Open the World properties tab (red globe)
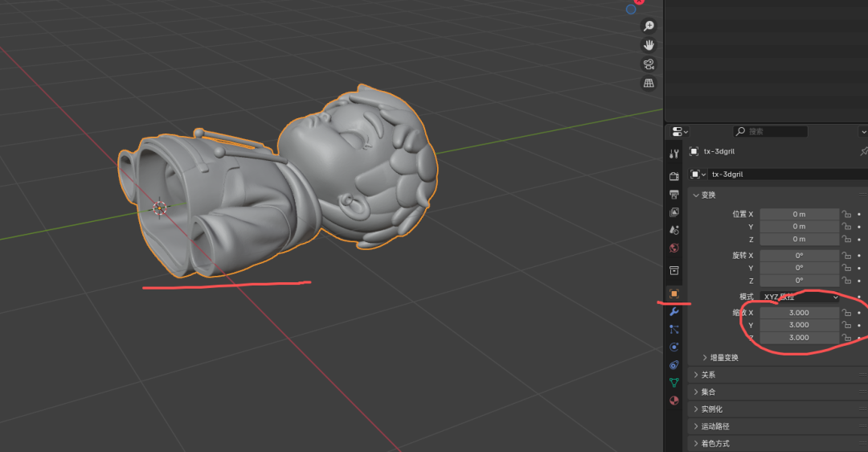 674,248
